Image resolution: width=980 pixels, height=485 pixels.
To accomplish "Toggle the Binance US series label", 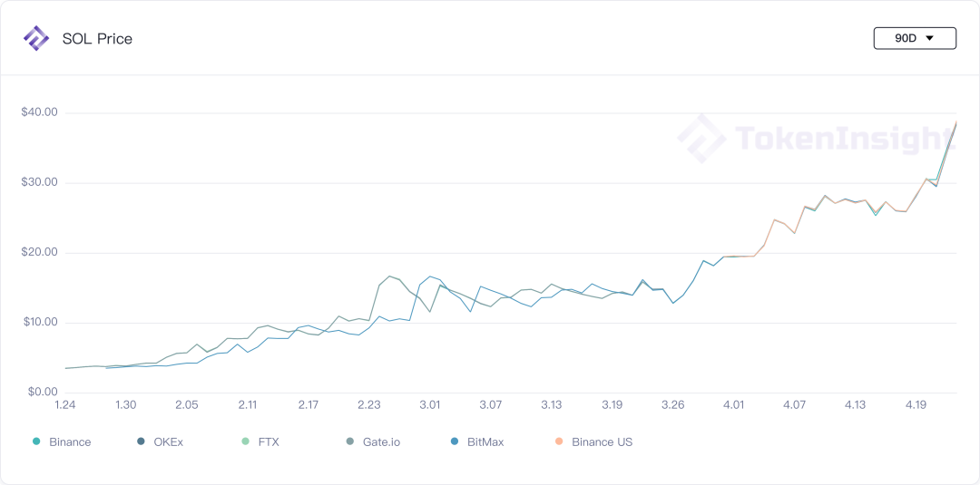I will click(x=602, y=442).
